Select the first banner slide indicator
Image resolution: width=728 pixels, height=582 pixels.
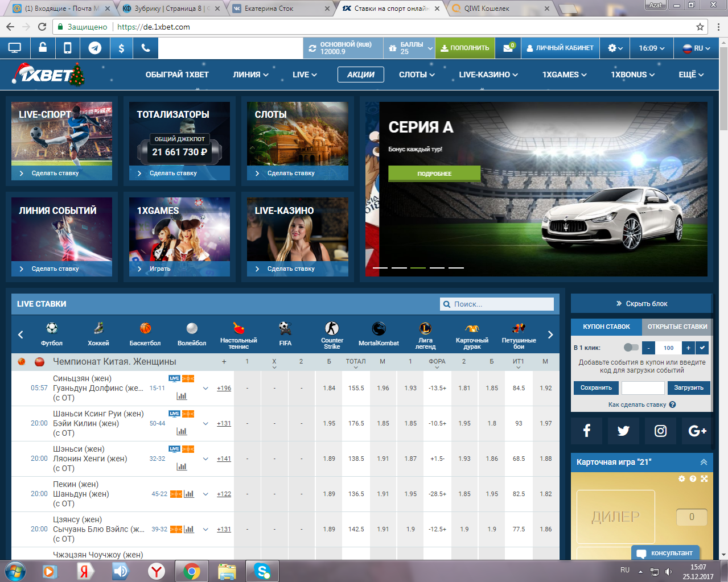(x=380, y=267)
